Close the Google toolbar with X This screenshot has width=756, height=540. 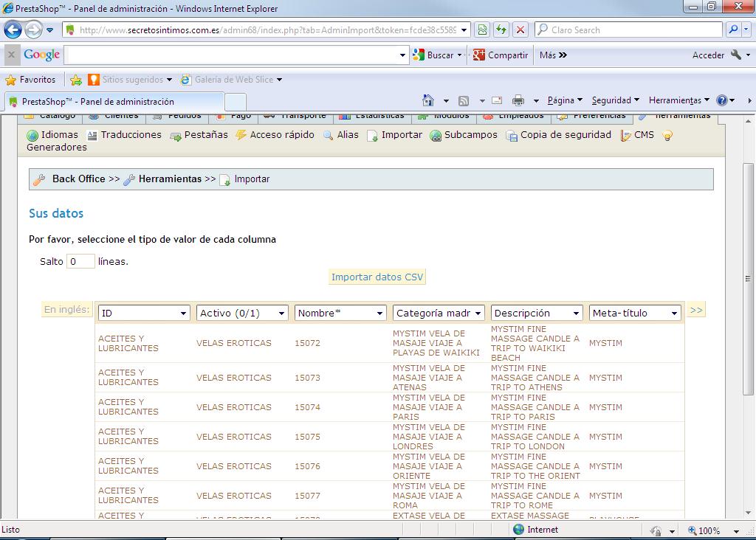click(12, 55)
